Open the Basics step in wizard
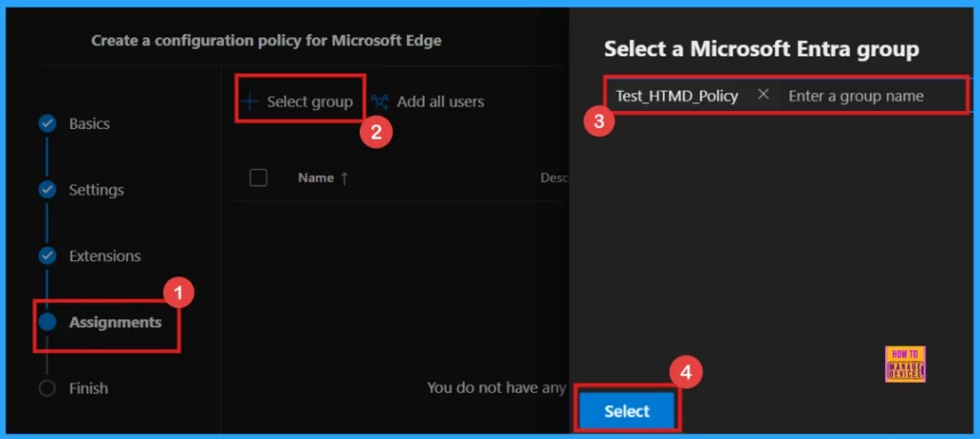The width and height of the screenshot is (980, 439). [89, 123]
